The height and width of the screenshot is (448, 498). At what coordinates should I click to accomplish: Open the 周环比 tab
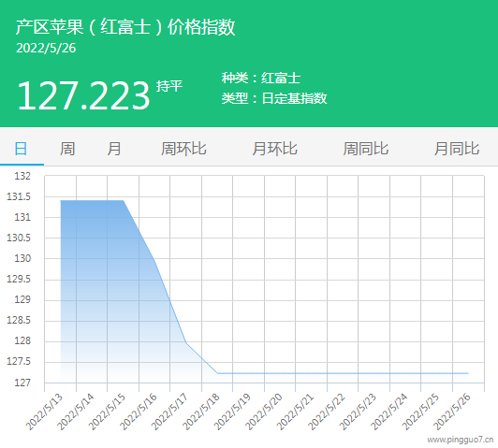tap(183, 149)
